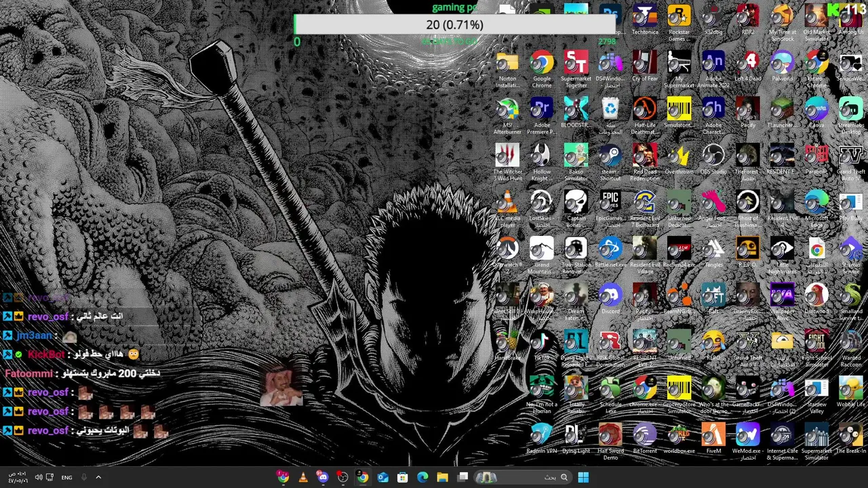Launch Palworld from the desktop

point(782,67)
